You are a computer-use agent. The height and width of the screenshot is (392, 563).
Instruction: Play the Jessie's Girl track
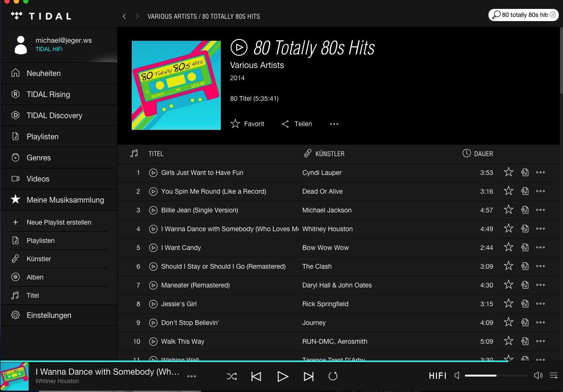tap(153, 304)
